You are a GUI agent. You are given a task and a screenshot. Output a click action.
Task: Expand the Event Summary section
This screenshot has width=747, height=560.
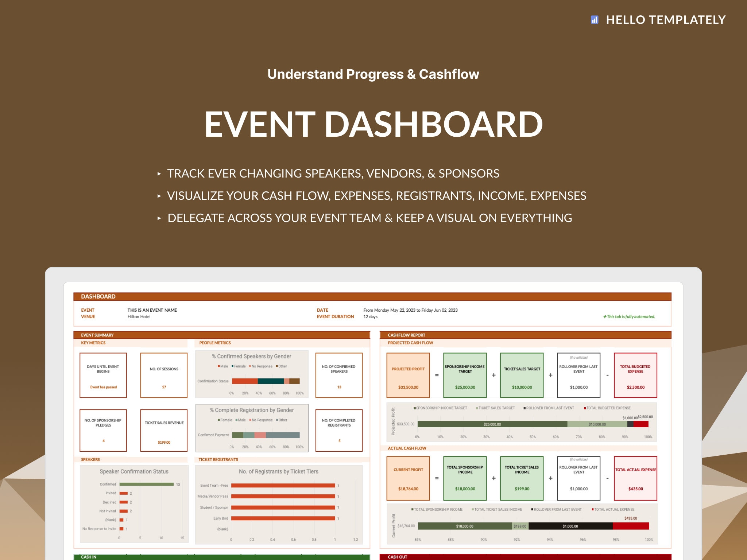97,335
